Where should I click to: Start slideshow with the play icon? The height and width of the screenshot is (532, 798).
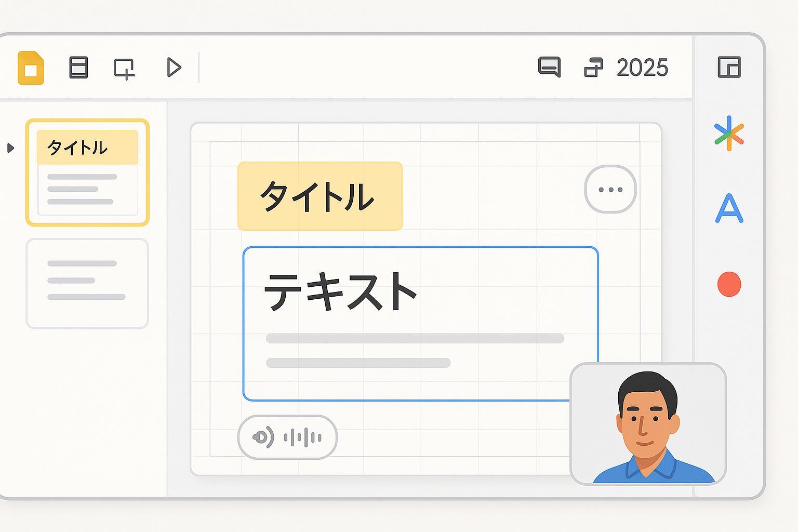[174, 68]
